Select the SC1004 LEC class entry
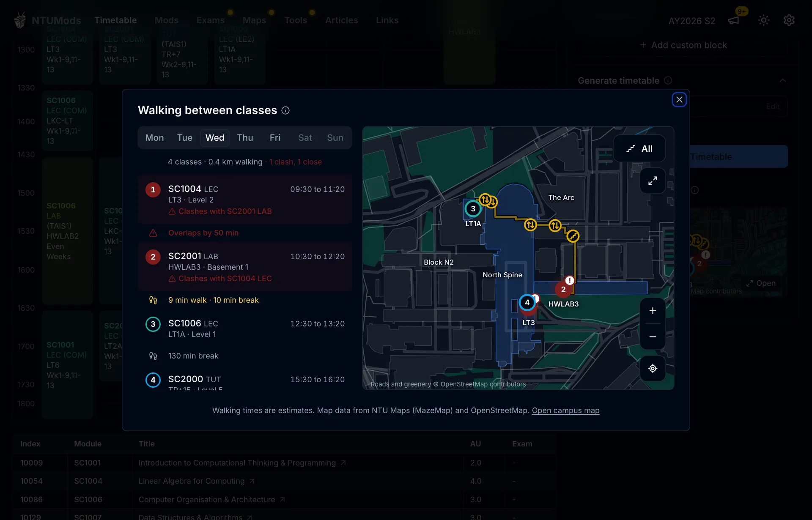The height and width of the screenshot is (520, 812). click(x=245, y=200)
